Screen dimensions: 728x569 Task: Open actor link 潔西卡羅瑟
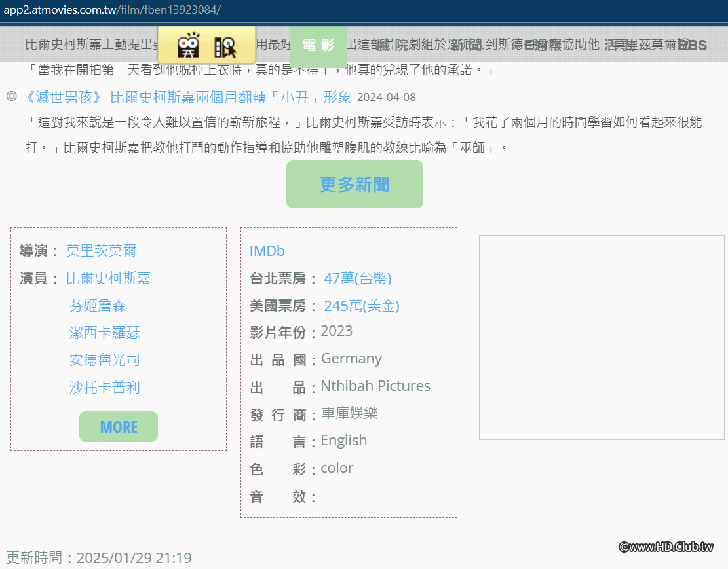104,333
